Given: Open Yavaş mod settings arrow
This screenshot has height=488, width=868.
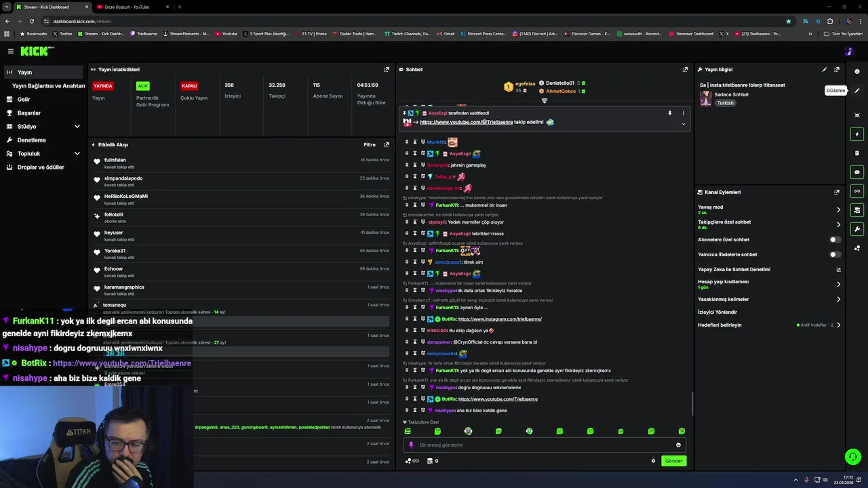Looking at the screenshot, I should 838,209.
